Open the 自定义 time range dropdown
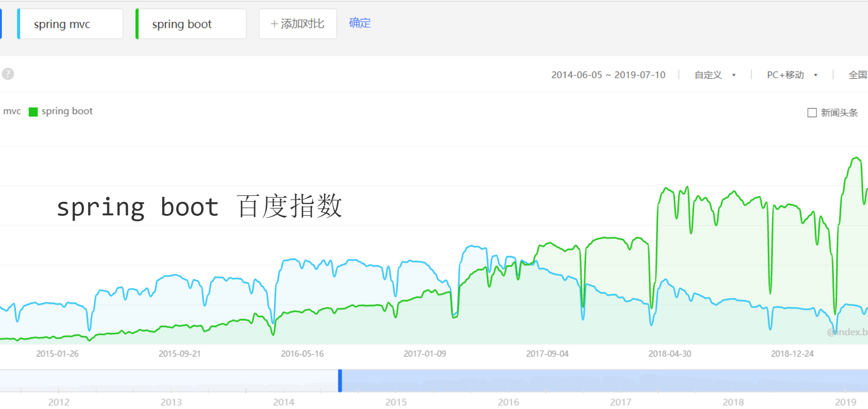Image resolution: width=868 pixels, height=409 pixels. 708,75
